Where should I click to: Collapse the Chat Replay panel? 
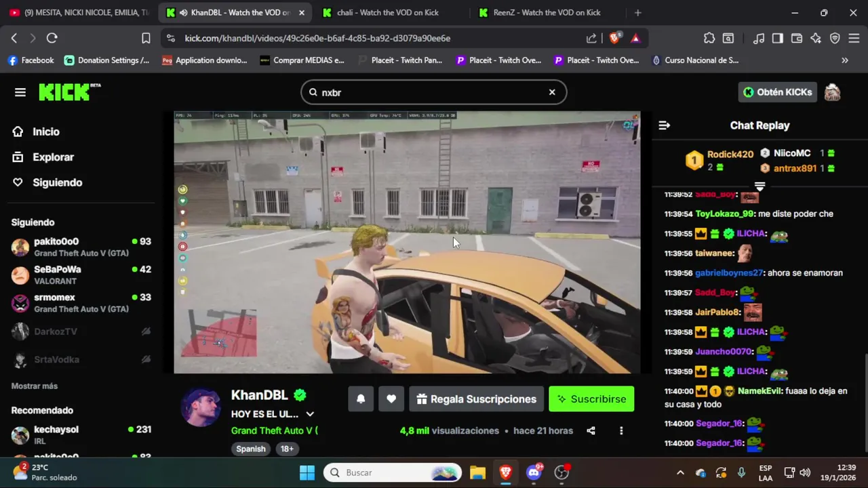tap(665, 125)
